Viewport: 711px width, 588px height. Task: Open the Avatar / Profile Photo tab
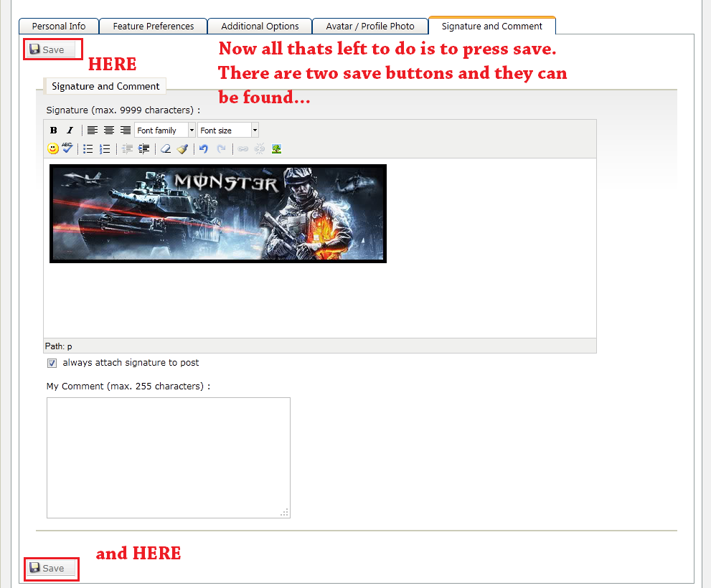(x=369, y=27)
